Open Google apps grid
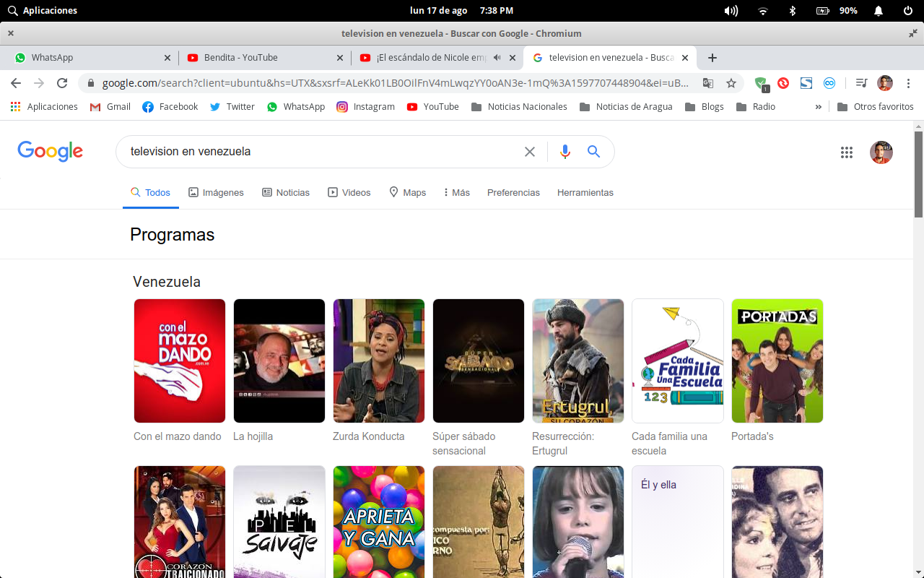This screenshot has height=578, width=924. tap(847, 152)
